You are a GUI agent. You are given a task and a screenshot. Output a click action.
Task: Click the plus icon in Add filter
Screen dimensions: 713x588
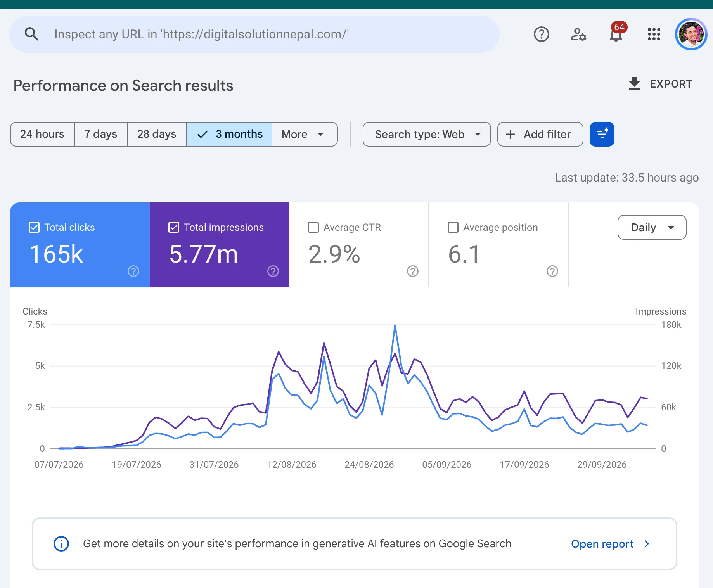(x=511, y=134)
